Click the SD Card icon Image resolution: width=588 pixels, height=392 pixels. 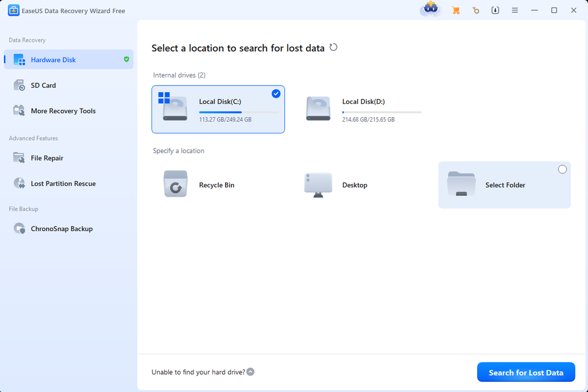[19, 85]
